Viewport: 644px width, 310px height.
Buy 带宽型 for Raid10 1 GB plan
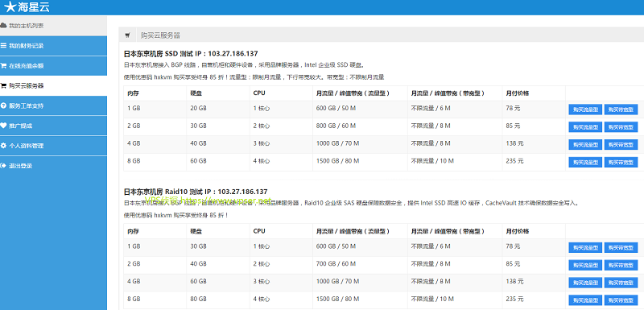[621, 247]
